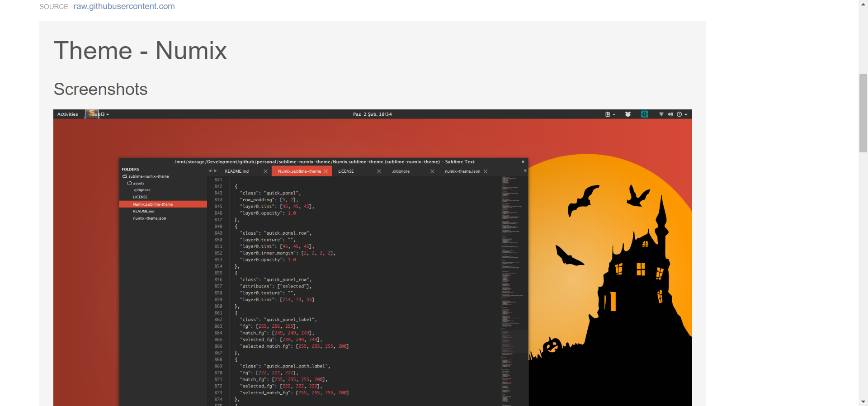Select the Numix.sublime-theme tab

299,171
